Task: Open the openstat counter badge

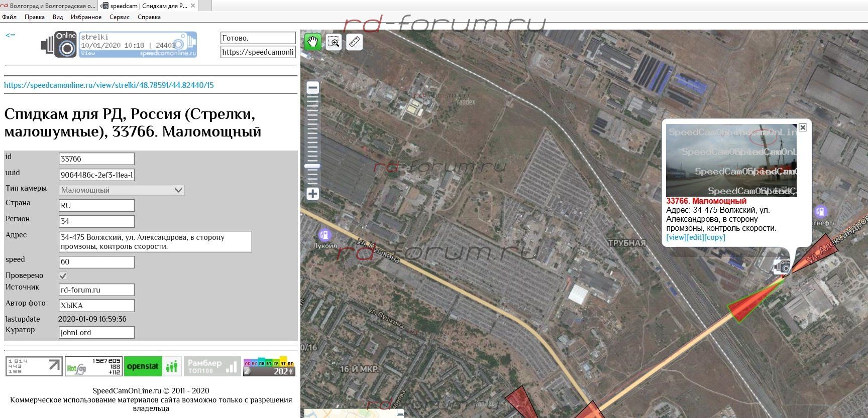Action: (x=153, y=366)
